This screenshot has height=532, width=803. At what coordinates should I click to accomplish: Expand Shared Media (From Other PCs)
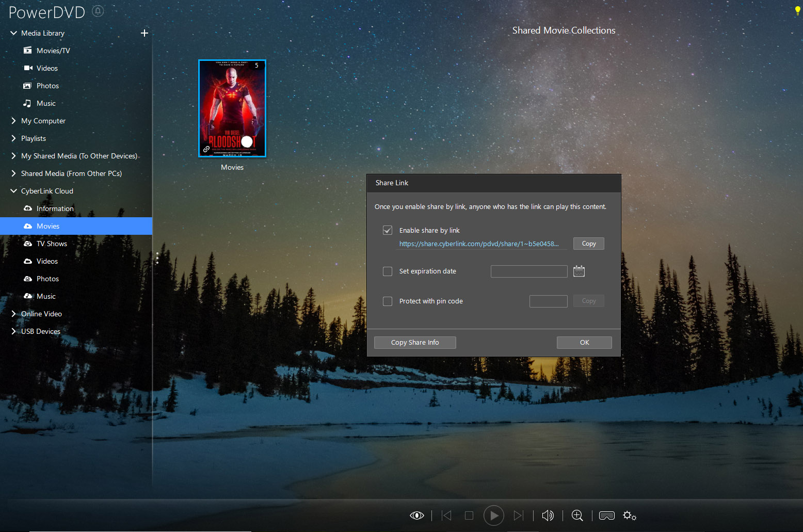coord(14,173)
